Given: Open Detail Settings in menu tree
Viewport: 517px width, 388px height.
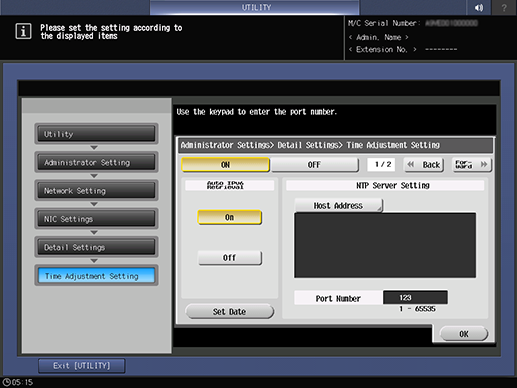Looking at the screenshot, I should [x=96, y=247].
